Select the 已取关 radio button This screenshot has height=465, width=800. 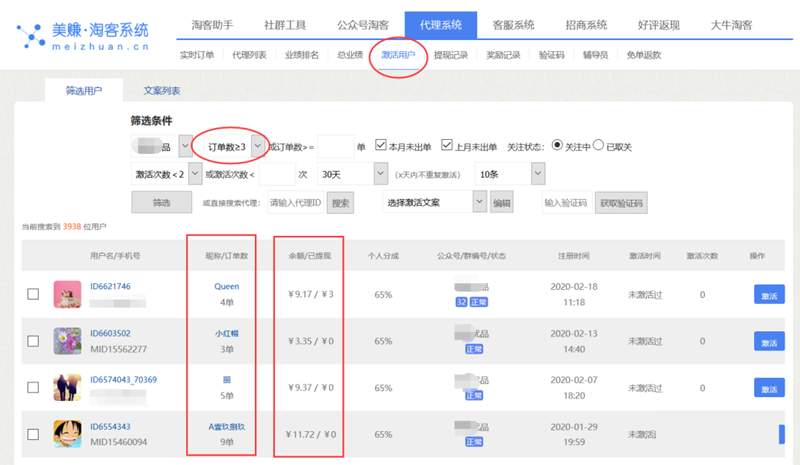point(599,145)
